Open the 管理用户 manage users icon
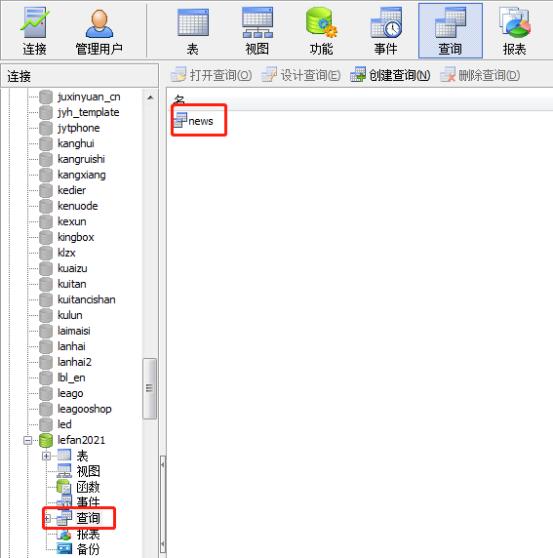The width and height of the screenshot is (553, 558). click(99, 31)
